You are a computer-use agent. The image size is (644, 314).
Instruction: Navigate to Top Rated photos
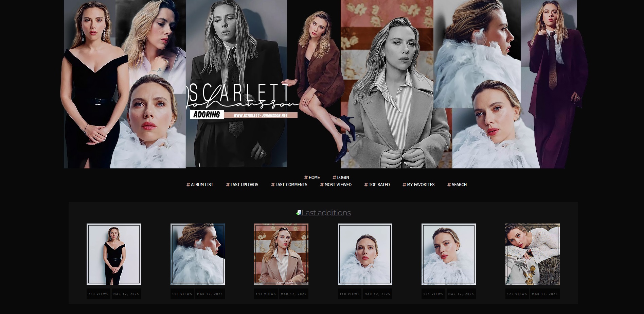(377, 185)
